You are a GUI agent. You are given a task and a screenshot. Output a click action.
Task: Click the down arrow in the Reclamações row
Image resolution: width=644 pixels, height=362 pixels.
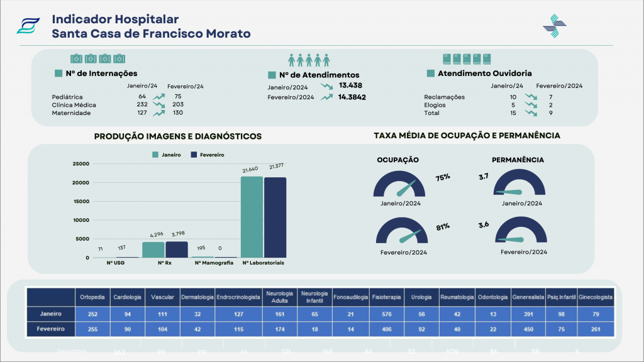click(531, 97)
